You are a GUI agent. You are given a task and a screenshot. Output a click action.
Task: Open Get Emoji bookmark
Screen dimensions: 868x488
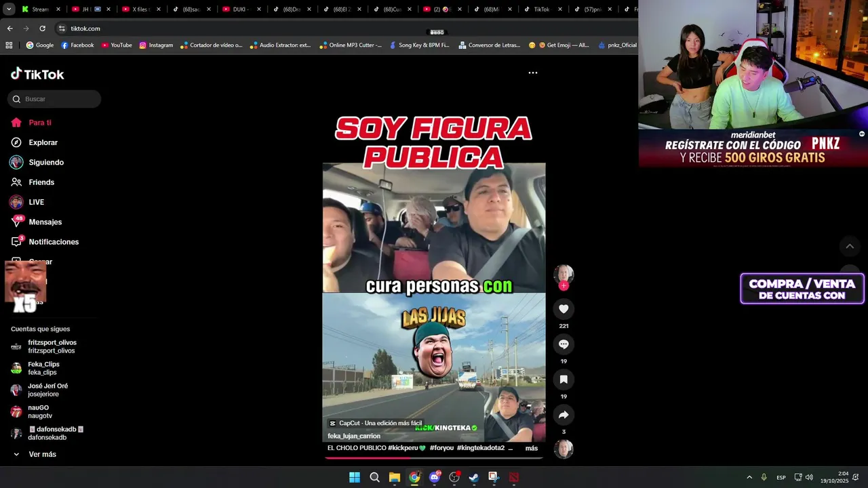pyautogui.click(x=559, y=45)
